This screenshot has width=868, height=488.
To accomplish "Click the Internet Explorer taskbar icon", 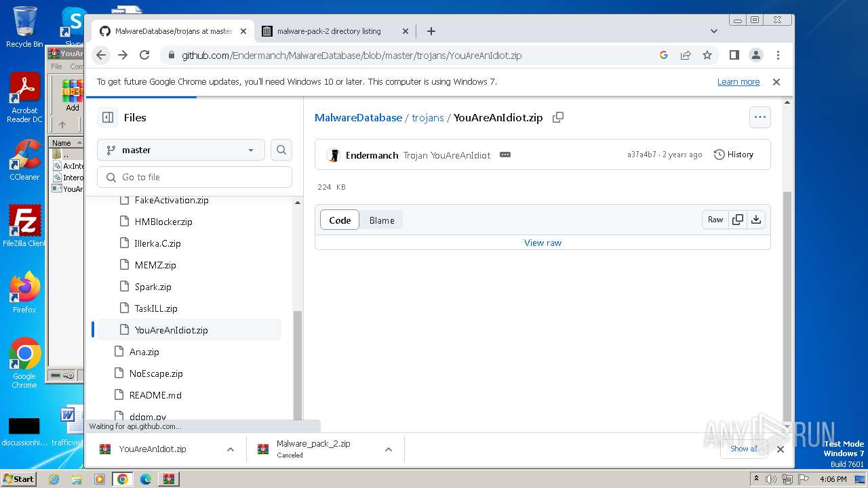I will 54,479.
